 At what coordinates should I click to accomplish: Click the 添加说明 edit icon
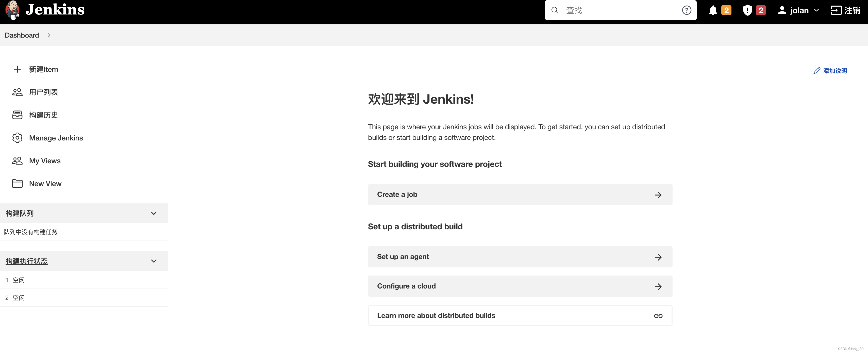(816, 70)
